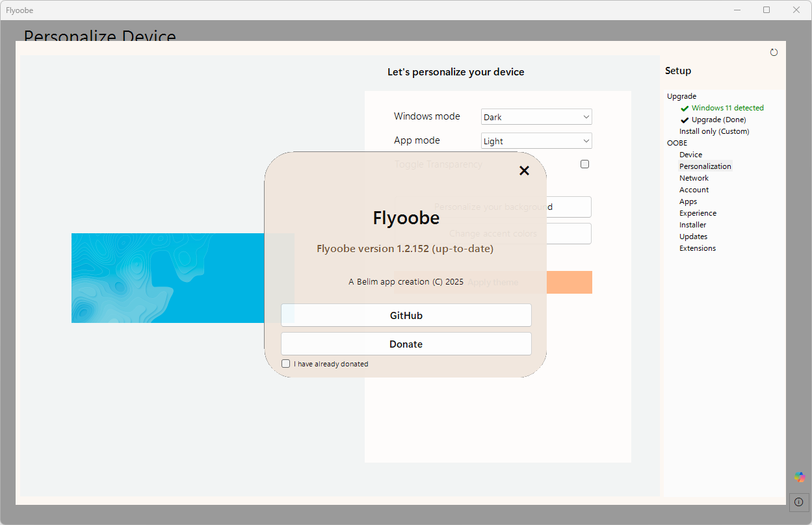This screenshot has height=525, width=812.
Task: Click the 'Let's personalize your device' heading
Action: (456, 72)
